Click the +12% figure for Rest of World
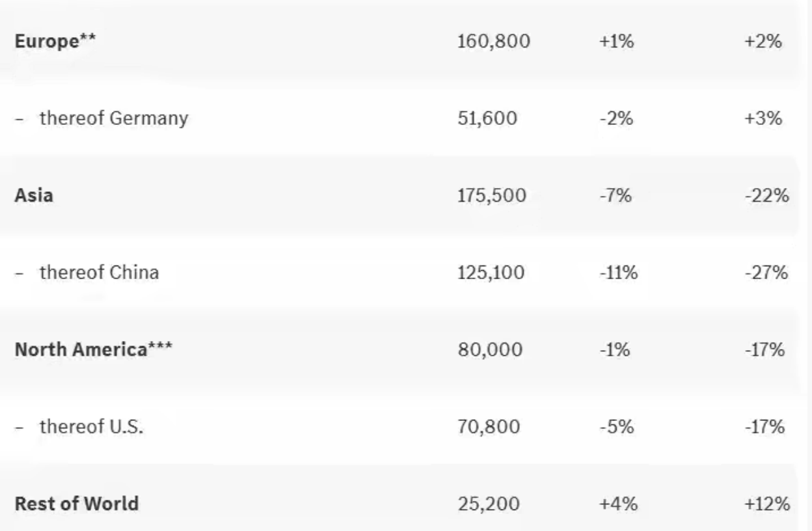Screen dimensions: 812x531 [768, 504]
